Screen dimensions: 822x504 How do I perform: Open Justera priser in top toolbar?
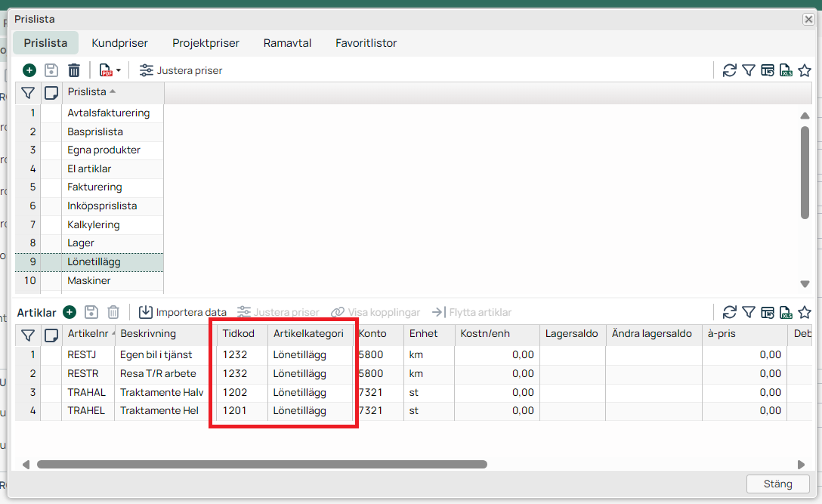point(181,70)
